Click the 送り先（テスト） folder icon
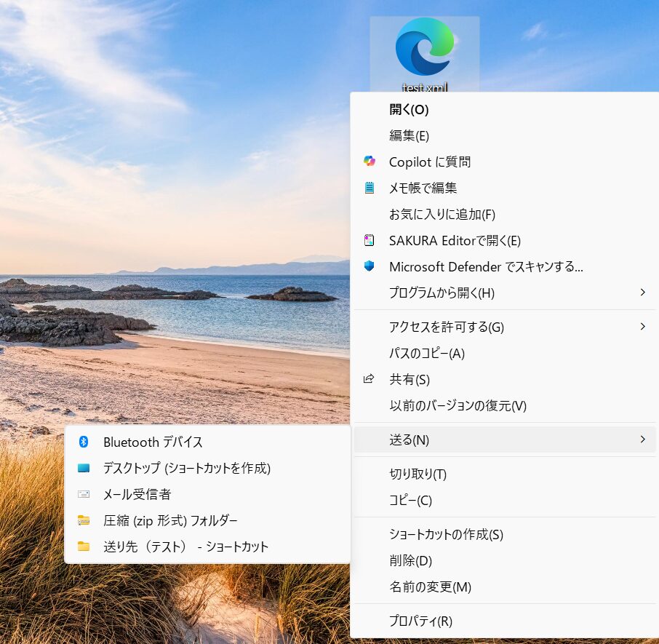 click(84, 546)
